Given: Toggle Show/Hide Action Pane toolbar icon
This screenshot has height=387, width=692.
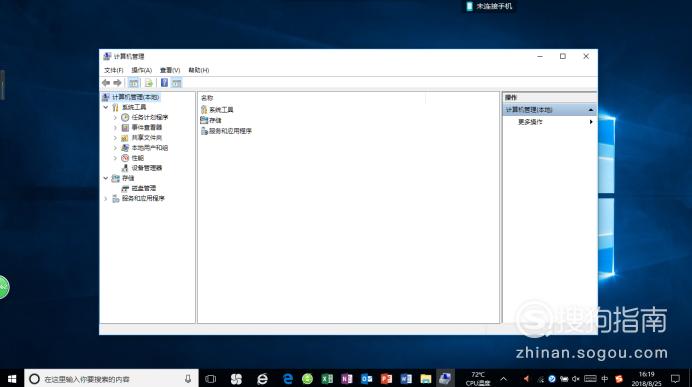Looking at the screenshot, I should pos(177,83).
